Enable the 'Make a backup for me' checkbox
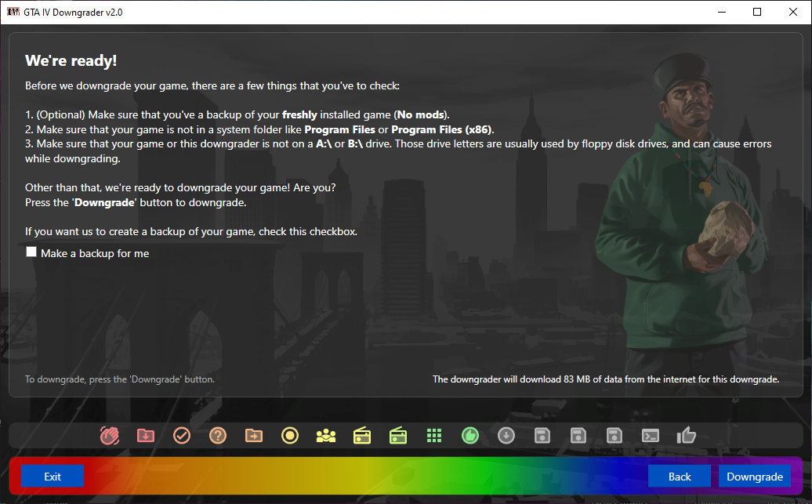The image size is (812, 504). click(31, 252)
